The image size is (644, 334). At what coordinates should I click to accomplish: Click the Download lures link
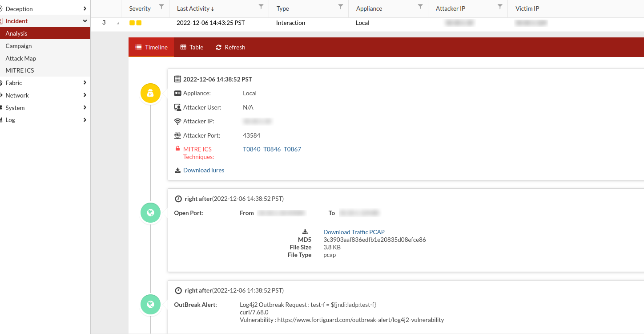point(203,170)
